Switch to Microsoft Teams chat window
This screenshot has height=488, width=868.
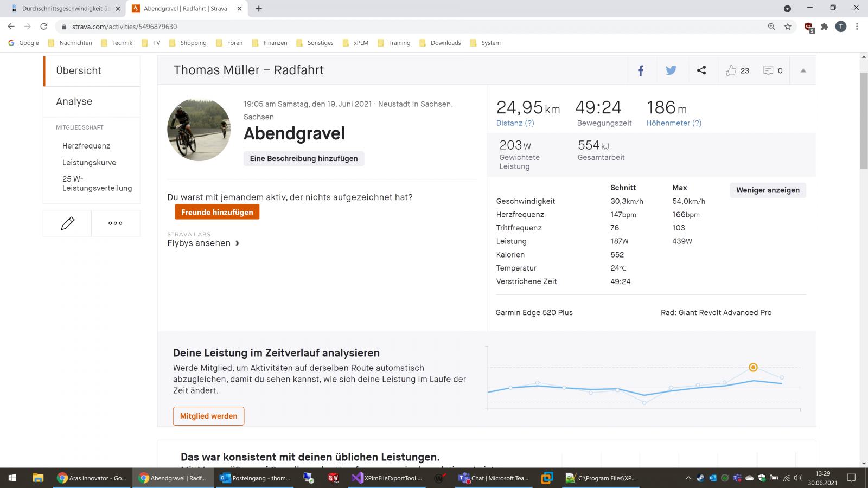pyautogui.click(x=494, y=478)
